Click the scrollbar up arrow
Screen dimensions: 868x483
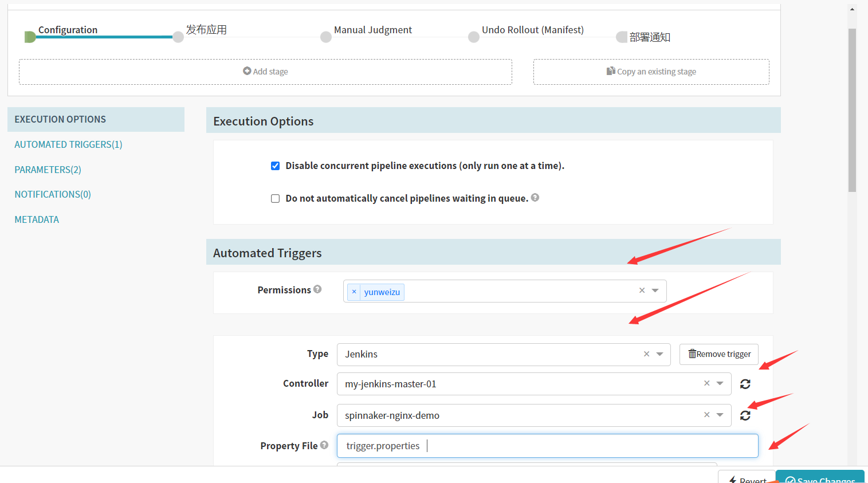(852, 9)
